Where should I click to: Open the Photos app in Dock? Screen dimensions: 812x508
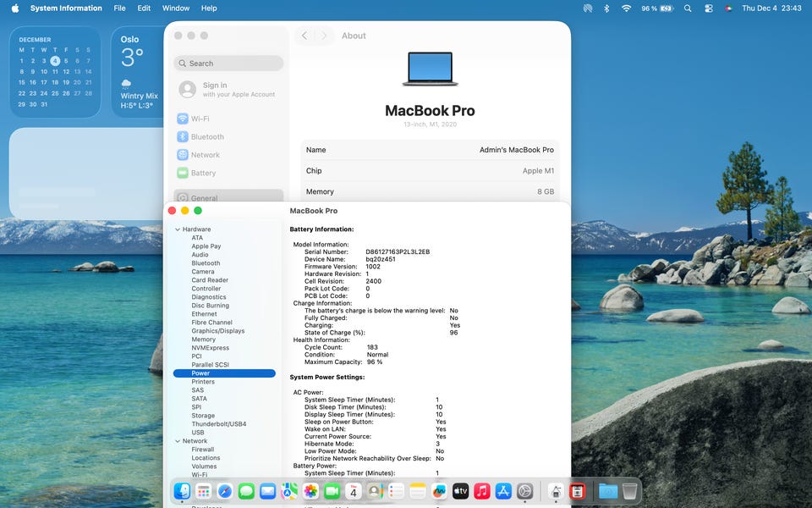[x=310, y=491]
